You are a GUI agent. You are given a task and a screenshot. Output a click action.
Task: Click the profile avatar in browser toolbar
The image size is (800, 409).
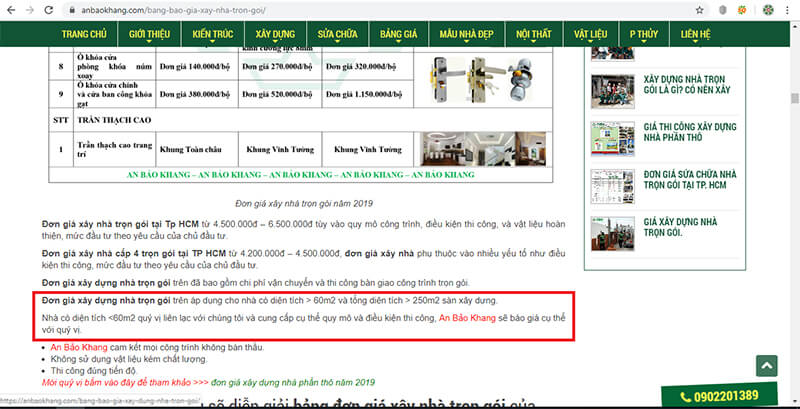click(x=769, y=11)
